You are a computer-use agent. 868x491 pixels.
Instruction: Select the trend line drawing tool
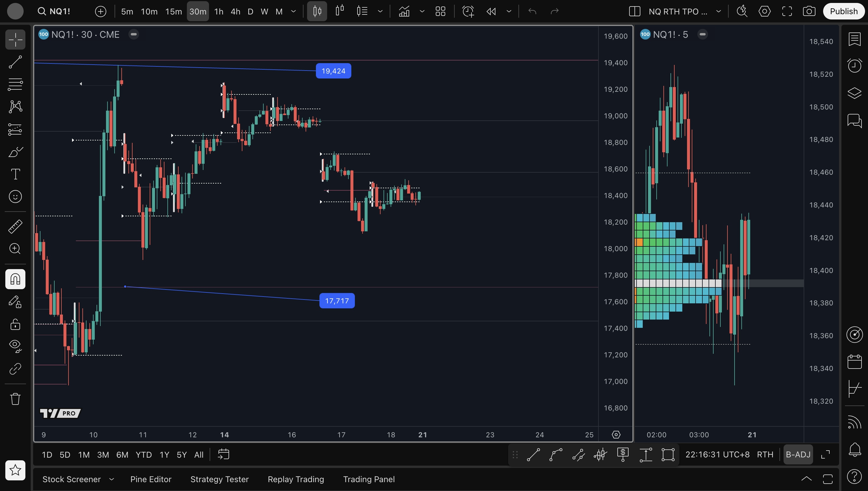[x=15, y=62]
